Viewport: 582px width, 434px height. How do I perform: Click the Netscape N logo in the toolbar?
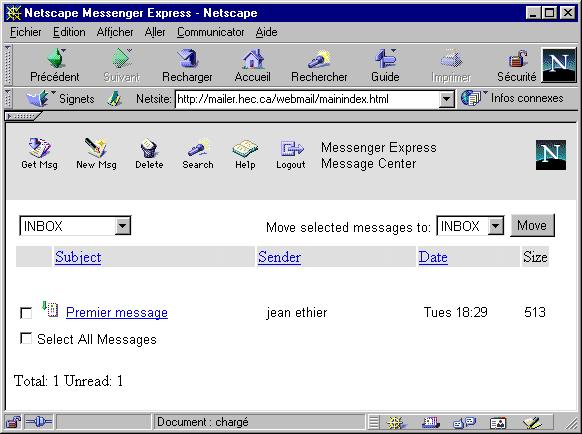tap(559, 65)
